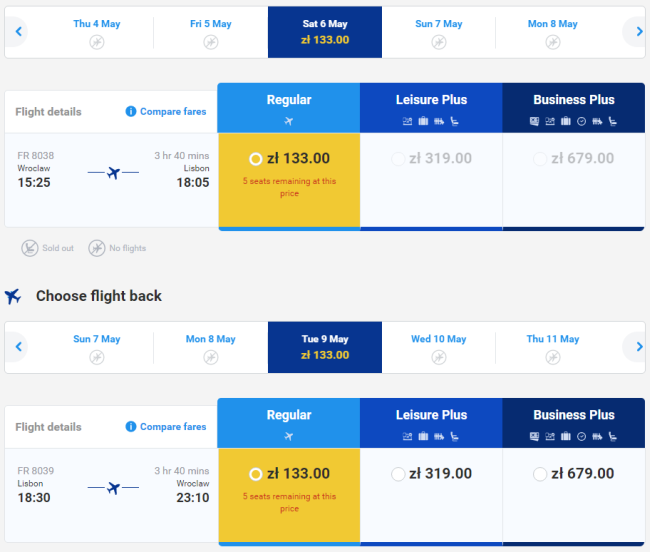
Task: Click the Sold out legend icon
Action: click(x=31, y=248)
